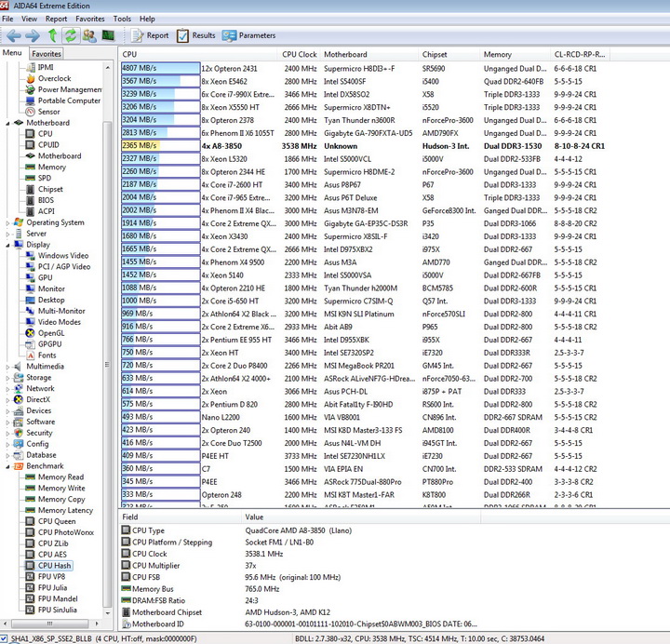Expand the DirectX tree node
This screenshot has width=670, height=644.
[7, 400]
